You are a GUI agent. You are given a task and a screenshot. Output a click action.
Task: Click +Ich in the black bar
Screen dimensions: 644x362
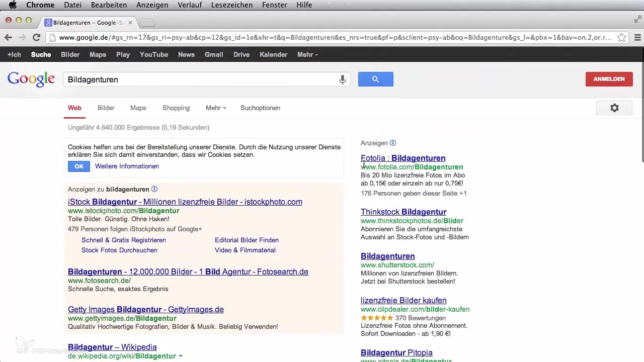(x=14, y=54)
